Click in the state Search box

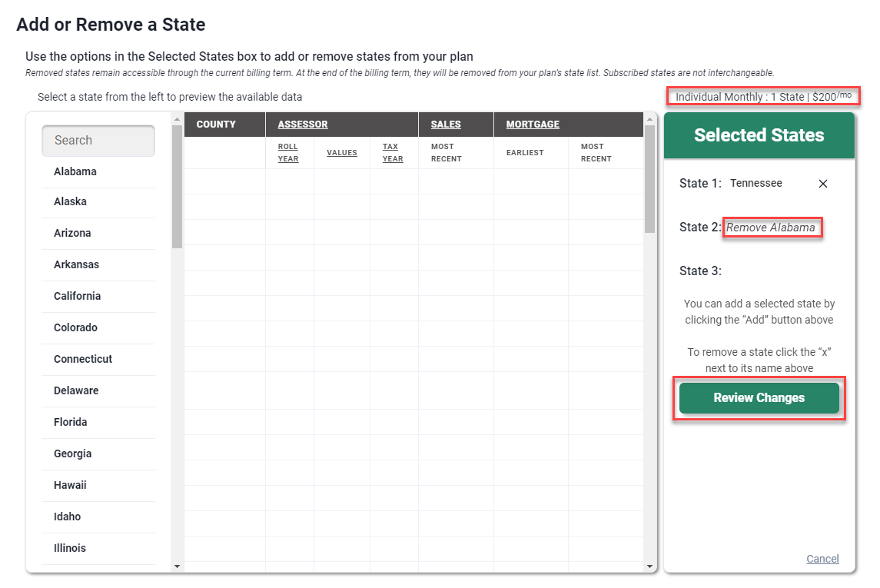pos(98,141)
